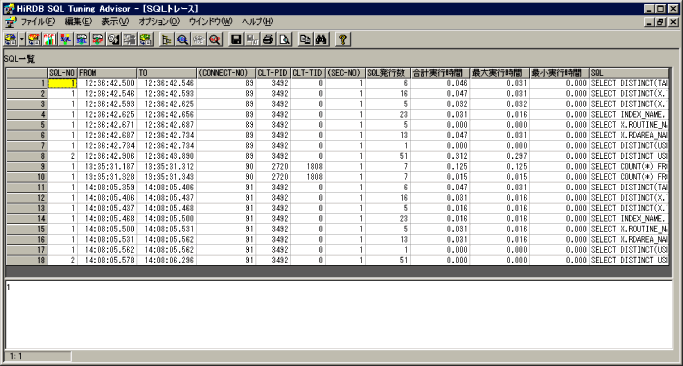Screen dimensions: 683x366
Task: Open the 表示(V) menu
Action: [x=115, y=21]
